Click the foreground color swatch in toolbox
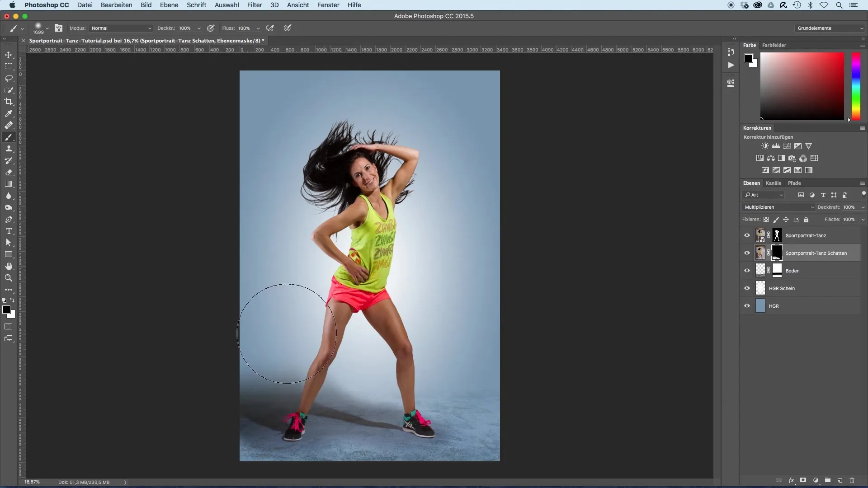This screenshot has width=868, height=488. 6,310
